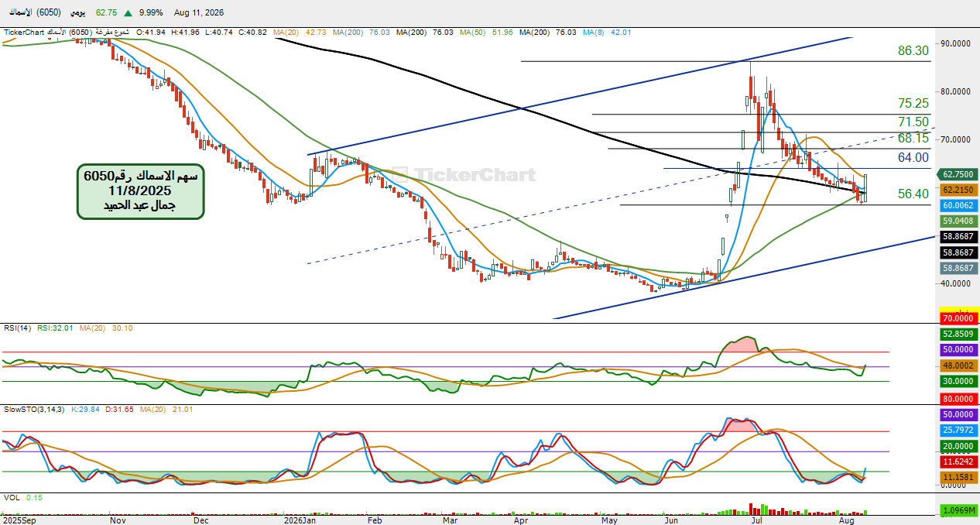
Task: Click the 56.40 level label
Action: point(913,194)
